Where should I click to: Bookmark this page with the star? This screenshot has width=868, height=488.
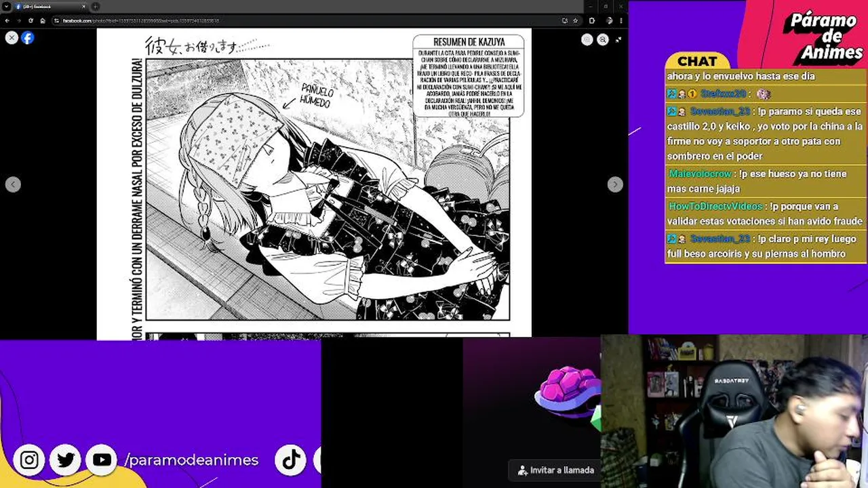[575, 20]
